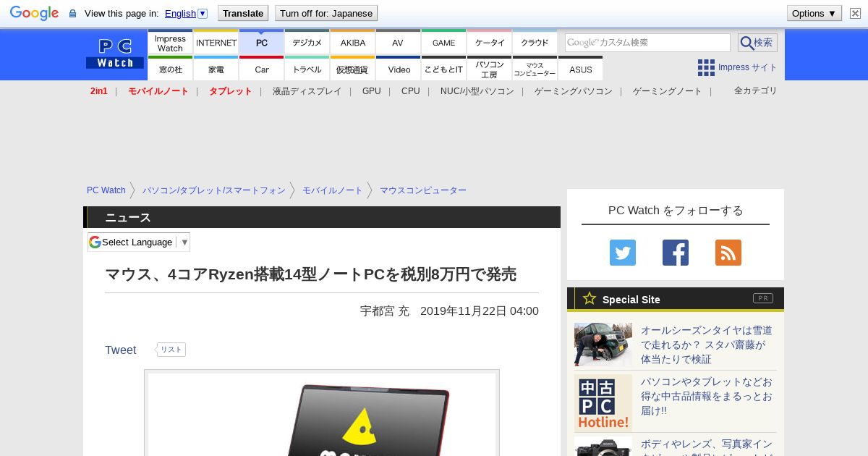This screenshot has height=456, width=868.
Task: Click the Google logo in translate bar
Action: [34, 13]
